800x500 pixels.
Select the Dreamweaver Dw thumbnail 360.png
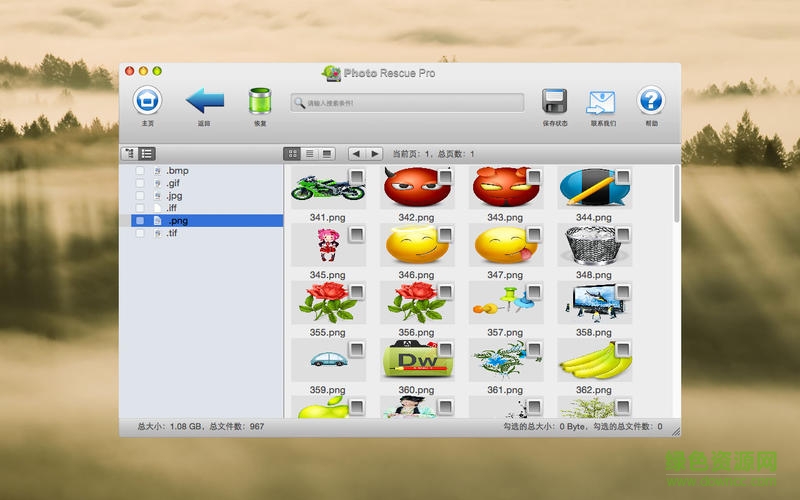[416, 360]
